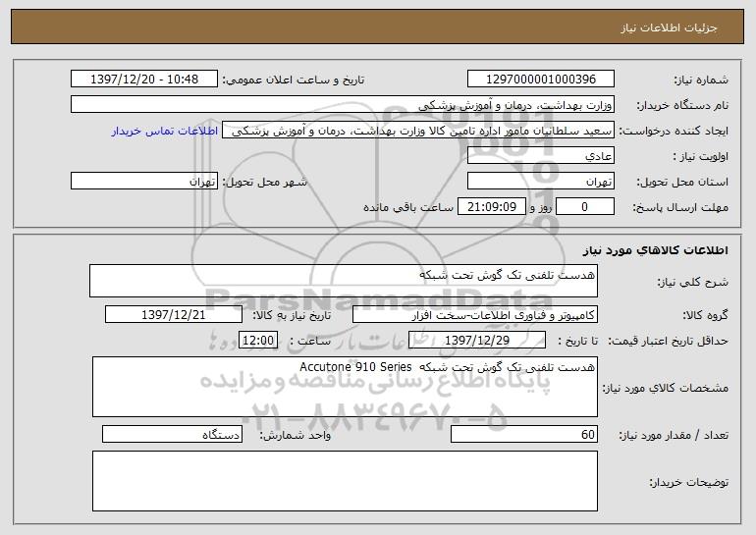Click the نام دستگاه خریدار field
Image resolution: width=756 pixels, height=535 pixels.
(x=343, y=105)
